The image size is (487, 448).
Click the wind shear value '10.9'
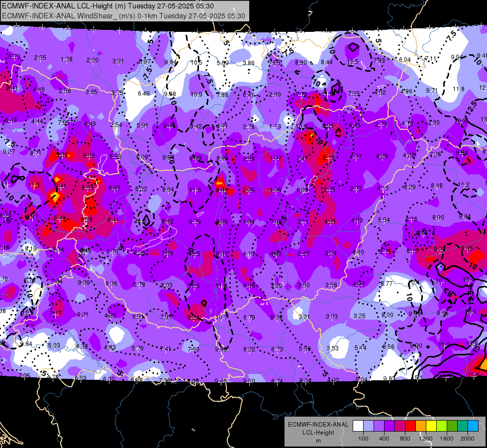click(x=196, y=94)
